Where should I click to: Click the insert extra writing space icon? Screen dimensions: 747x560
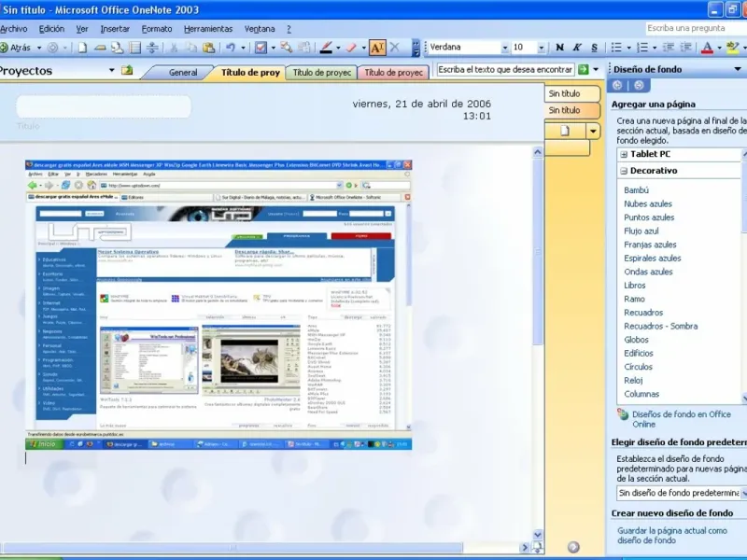[x=152, y=48]
